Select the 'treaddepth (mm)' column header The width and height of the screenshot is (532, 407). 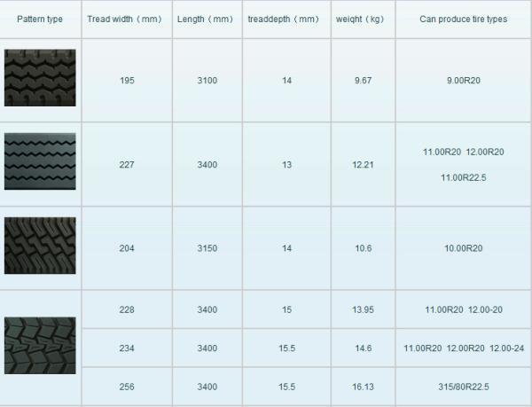pyautogui.click(x=284, y=19)
